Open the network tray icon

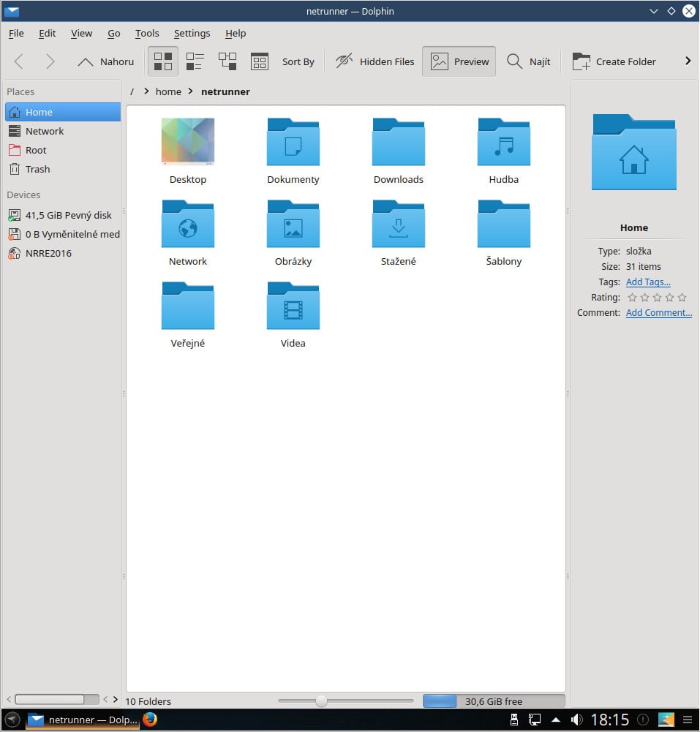click(x=535, y=720)
